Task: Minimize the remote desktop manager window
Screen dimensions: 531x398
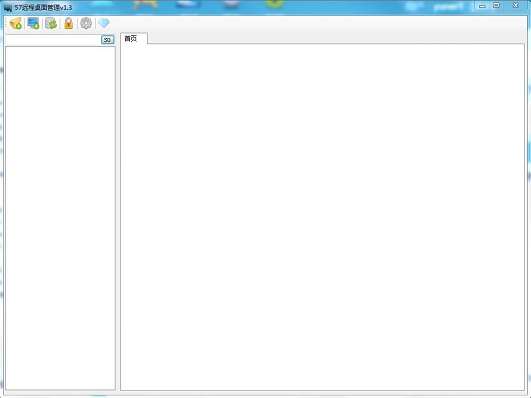Action: [x=482, y=5]
